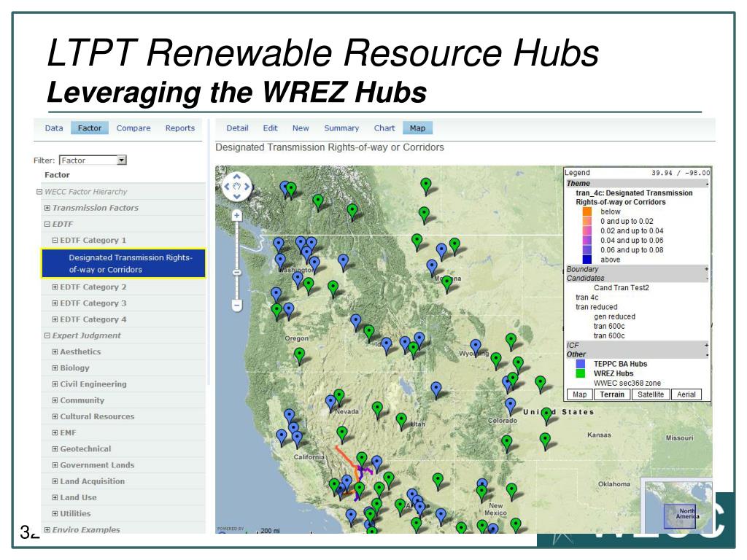The height and width of the screenshot is (560, 747).
Task: Switch base layer to Satellite
Action: (651, 394)
